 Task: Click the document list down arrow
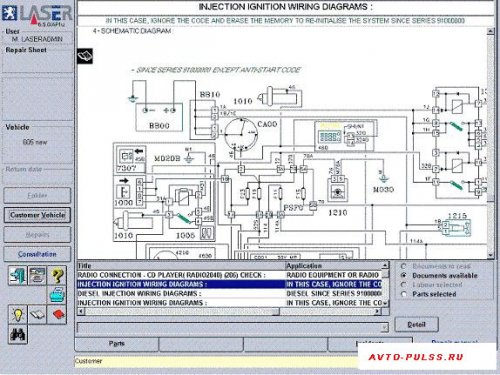pyautogui.click(x=385, y=303)
